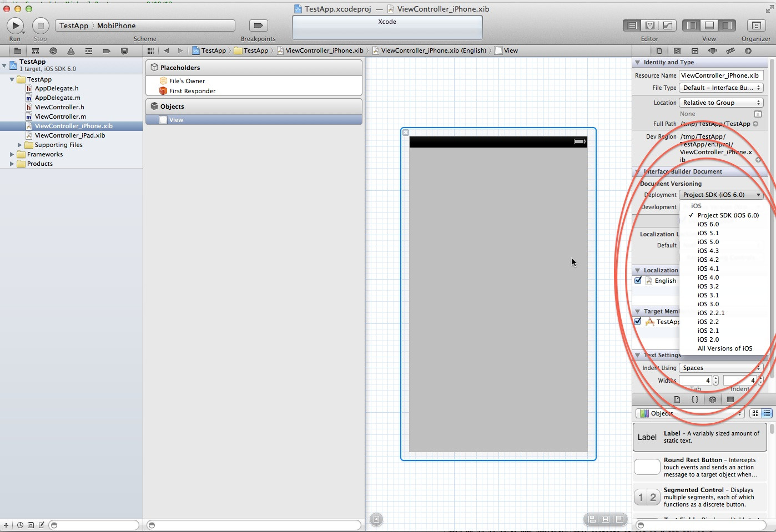Screen dimensions: 776x532
Task: Collapse the Identity and Type section
Action: tap(638, 62)
